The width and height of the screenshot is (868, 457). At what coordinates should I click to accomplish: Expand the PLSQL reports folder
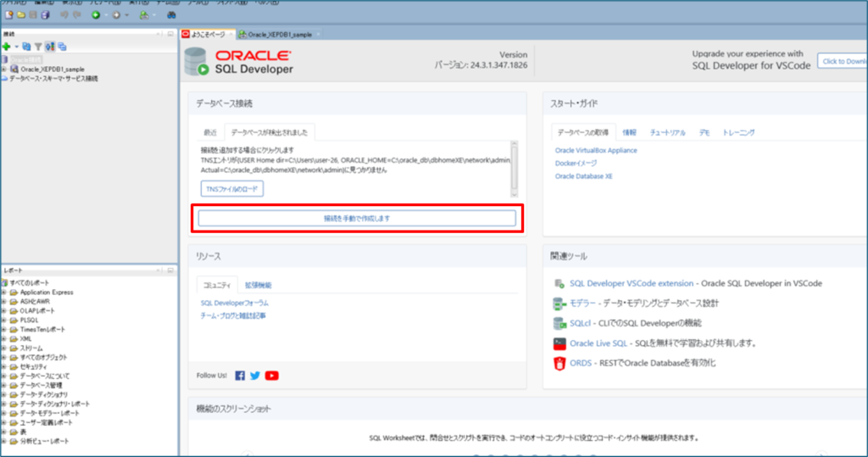coord(4,320)
